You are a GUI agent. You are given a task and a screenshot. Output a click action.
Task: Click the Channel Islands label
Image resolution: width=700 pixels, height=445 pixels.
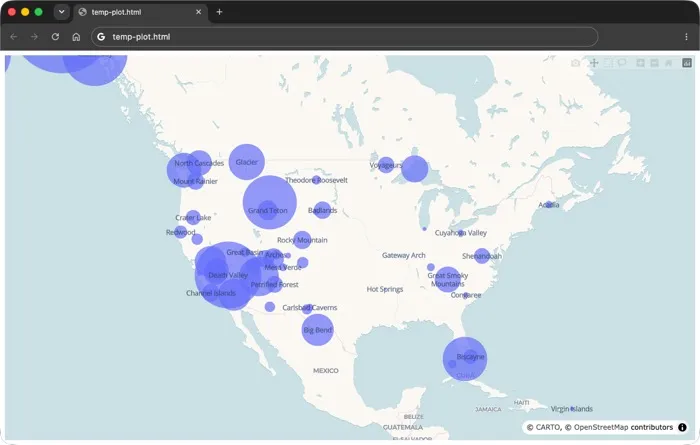(211, 293)
